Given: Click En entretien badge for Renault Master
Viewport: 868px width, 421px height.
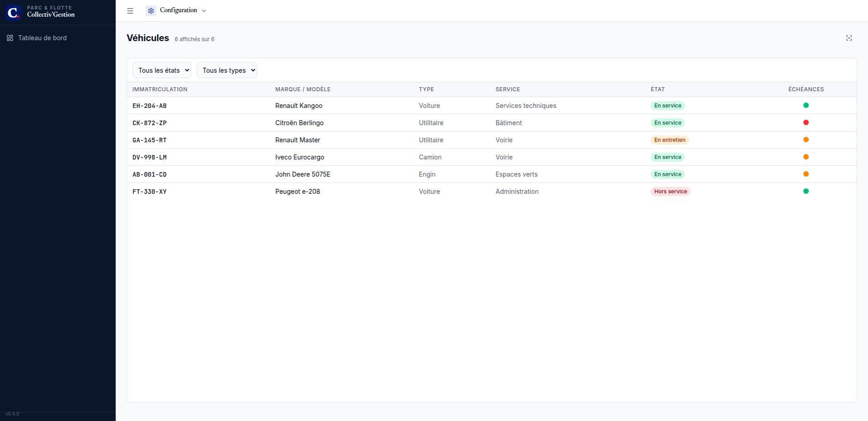Looking at the screenshot, I should point(670,140).
